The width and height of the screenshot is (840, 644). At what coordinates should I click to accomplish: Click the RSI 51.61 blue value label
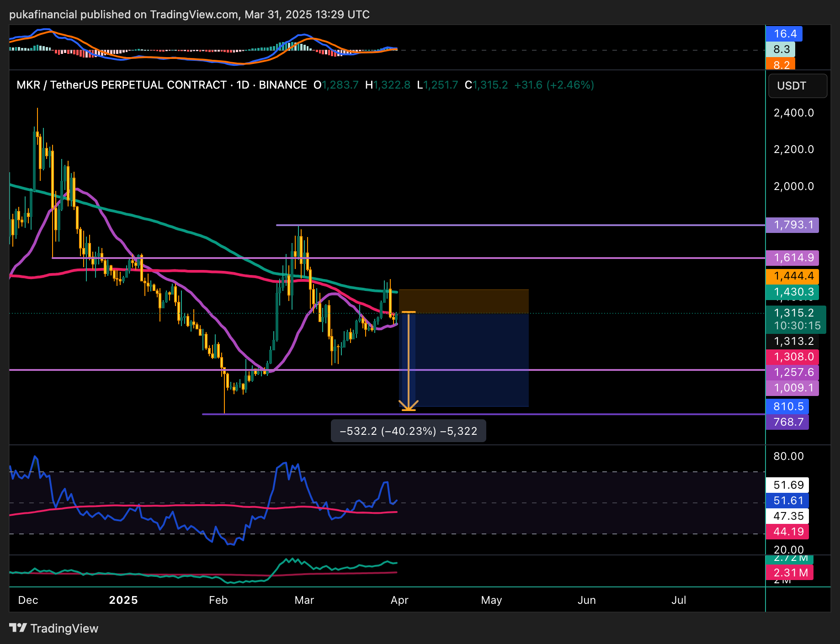pos(787,501)
